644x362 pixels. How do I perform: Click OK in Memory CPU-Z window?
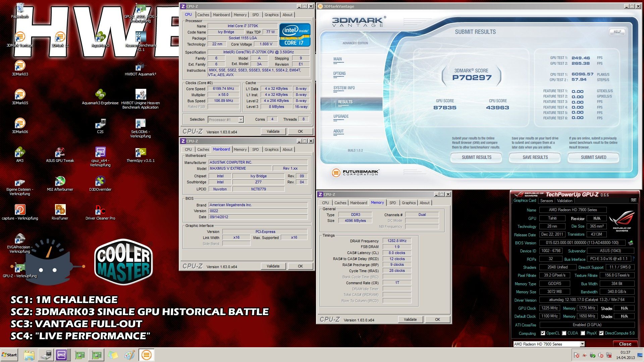coord(437,319)
